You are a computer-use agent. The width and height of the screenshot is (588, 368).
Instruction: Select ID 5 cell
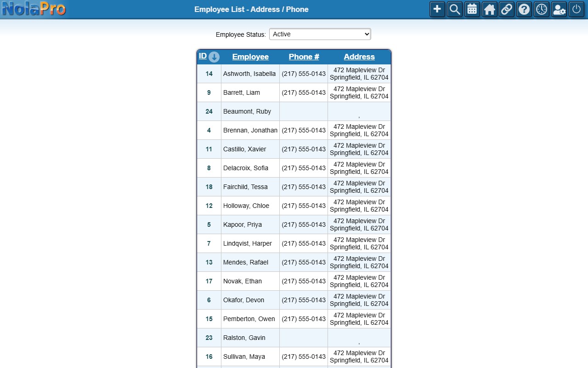pyautogui.click(x=209, y=224)
